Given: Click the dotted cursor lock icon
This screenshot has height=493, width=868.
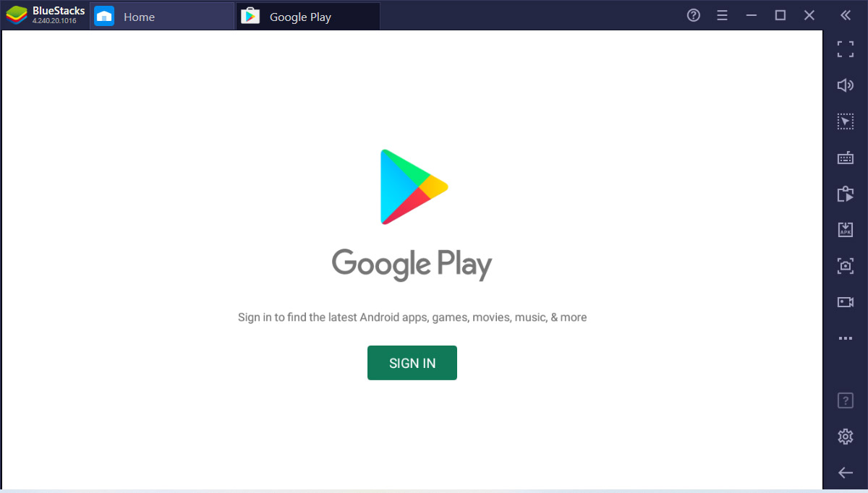Looking at the screenshot, I should [x=845, y=121].
